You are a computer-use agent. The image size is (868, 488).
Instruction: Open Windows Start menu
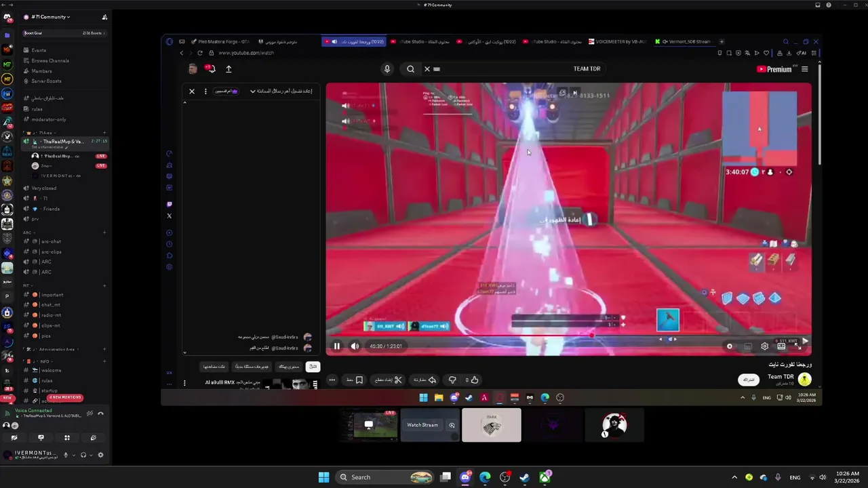click(323, 477)
